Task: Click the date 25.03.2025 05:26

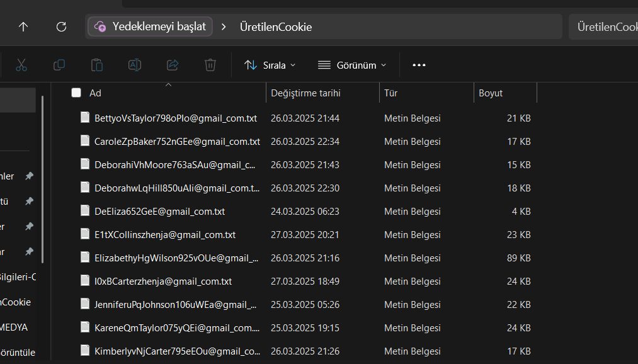Action: point(305,305)
